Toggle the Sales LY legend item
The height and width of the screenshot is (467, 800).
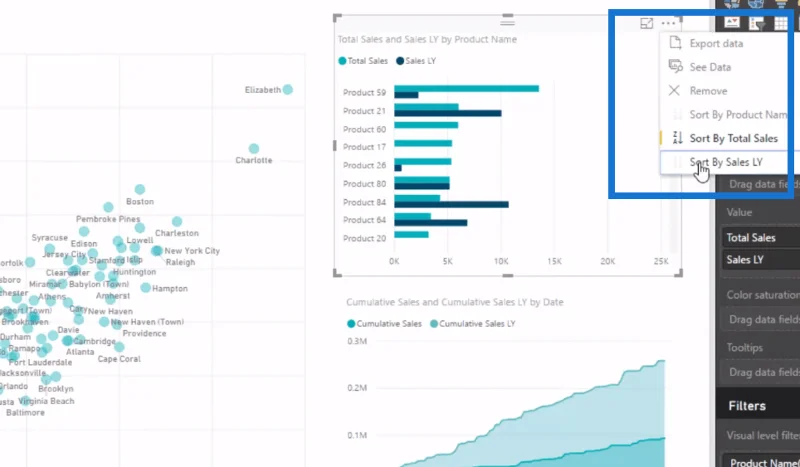[x=416, y=61]
